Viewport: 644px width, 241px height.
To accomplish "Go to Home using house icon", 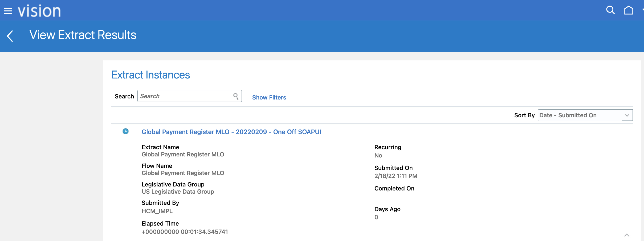I will 629,10.
